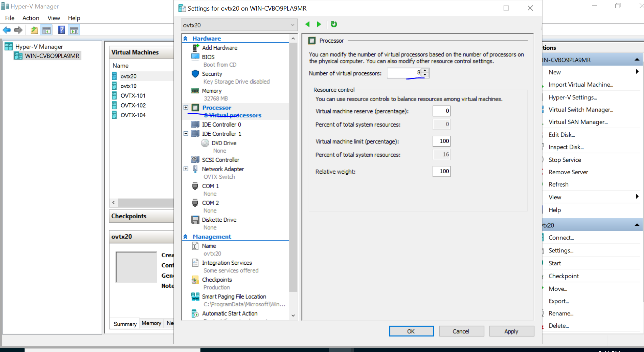Select IDE Controller 0
The image size is (644, 352).
(x=222, y=124)
